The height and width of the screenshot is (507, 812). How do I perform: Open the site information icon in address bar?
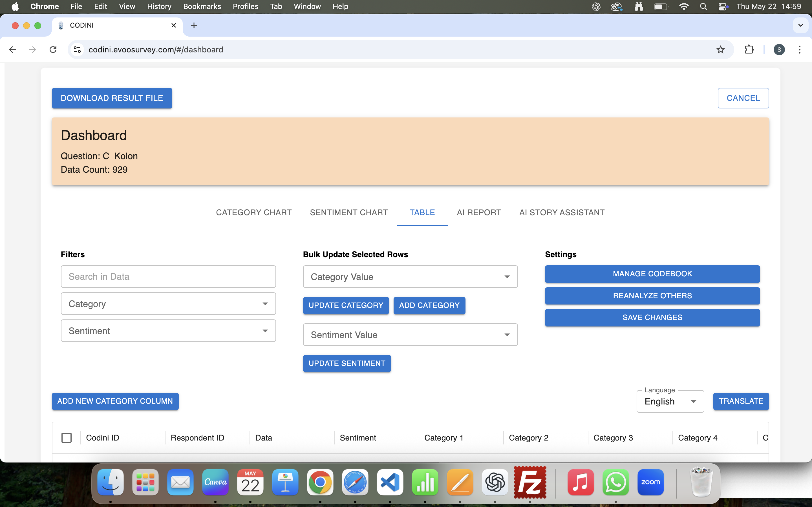pos(77,50)
